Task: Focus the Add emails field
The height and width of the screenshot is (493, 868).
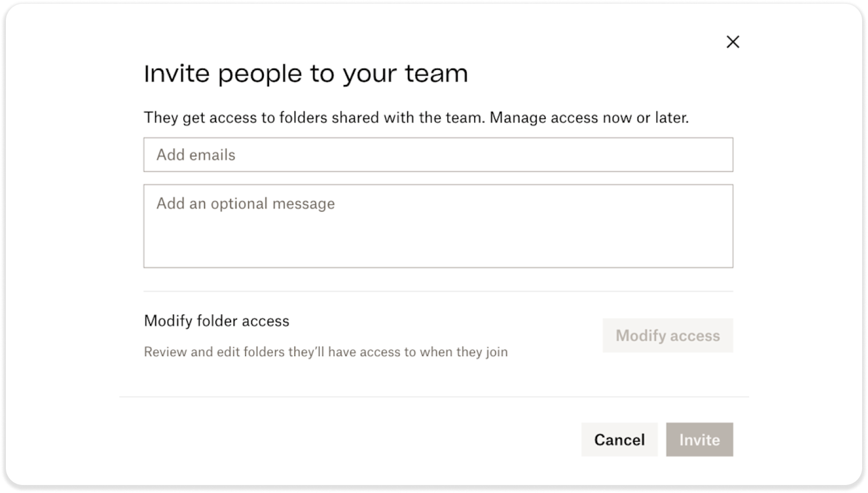Action: 438,155
